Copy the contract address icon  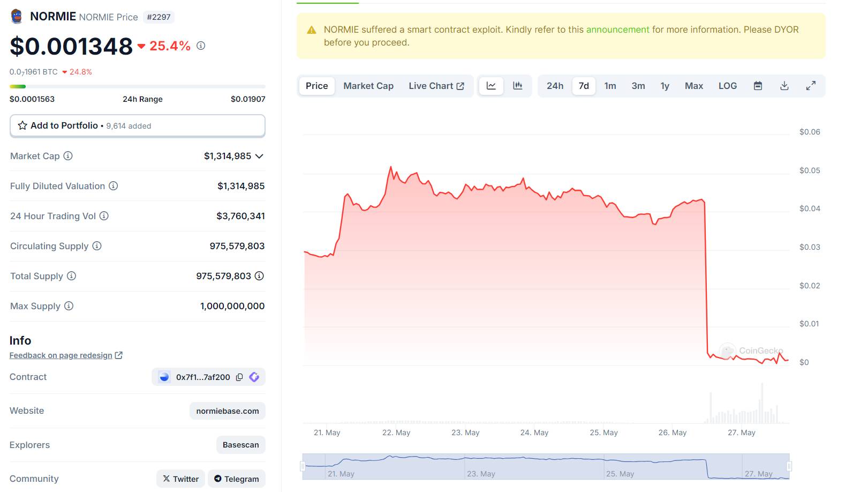[239, 377]
